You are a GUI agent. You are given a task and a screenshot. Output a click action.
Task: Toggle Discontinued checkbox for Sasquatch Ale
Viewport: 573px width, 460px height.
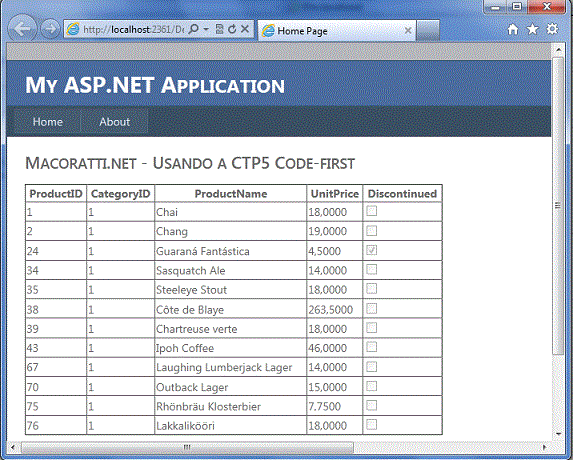(372, 270)
